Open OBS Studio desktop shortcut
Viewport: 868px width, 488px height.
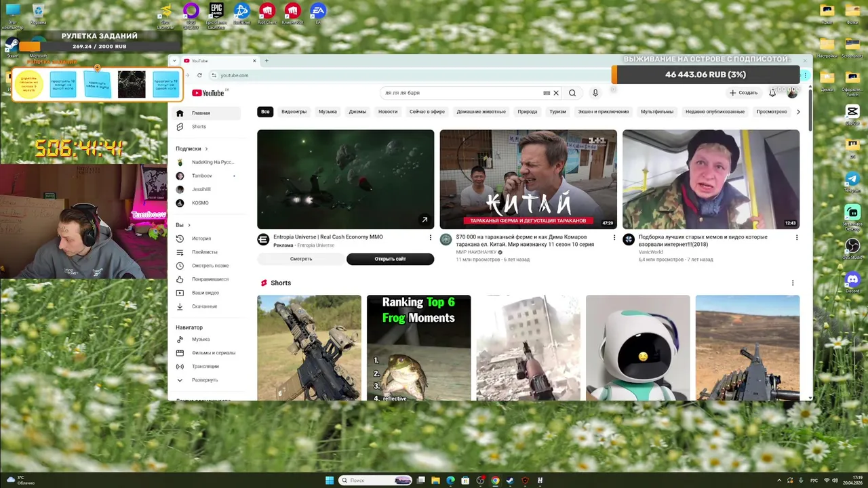[852, 248]
